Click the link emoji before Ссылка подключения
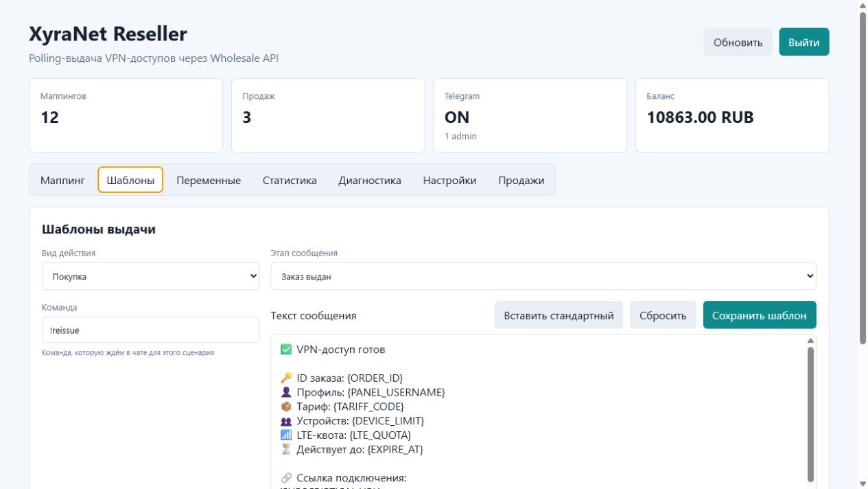 [x=286, y=478]
